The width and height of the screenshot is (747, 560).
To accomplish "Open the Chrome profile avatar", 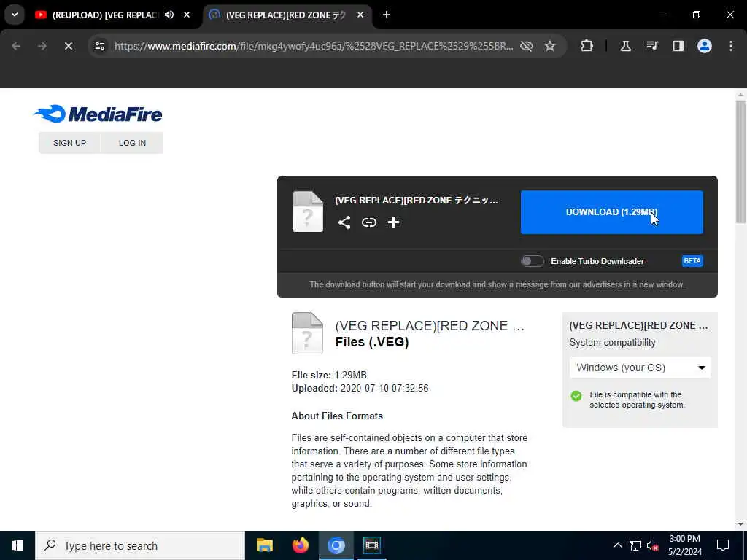I will [x=704, y=46].
